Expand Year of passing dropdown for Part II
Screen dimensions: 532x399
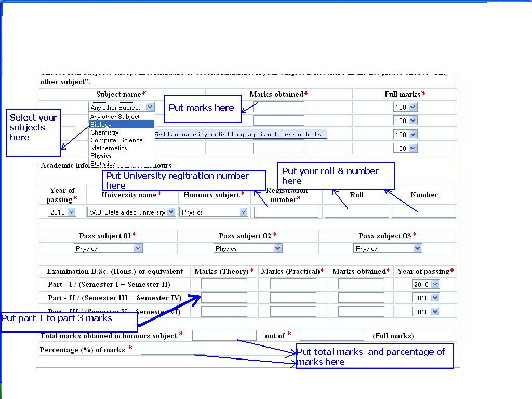click(426, 298)
